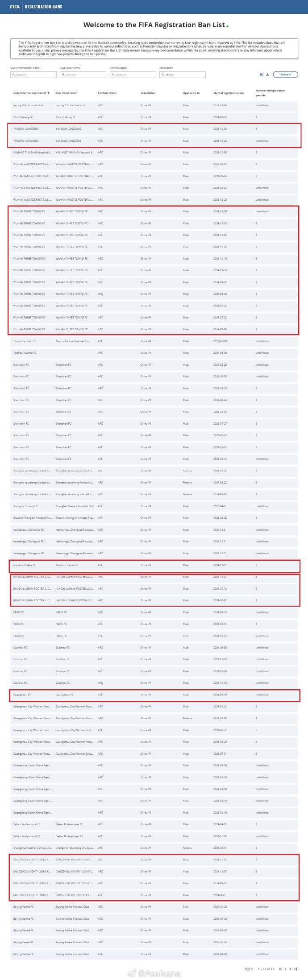Click the download list icon
Image resolution: width=308 pixels, height=980 pixels.
[x=267, y=74]
